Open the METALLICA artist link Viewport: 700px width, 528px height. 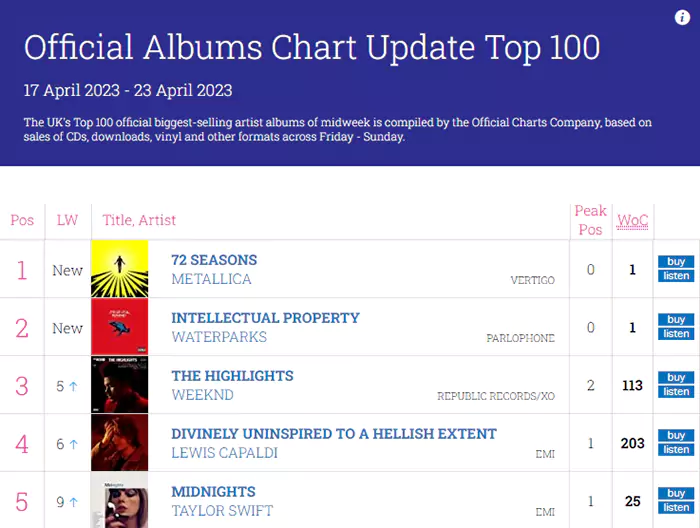[212, 279]
